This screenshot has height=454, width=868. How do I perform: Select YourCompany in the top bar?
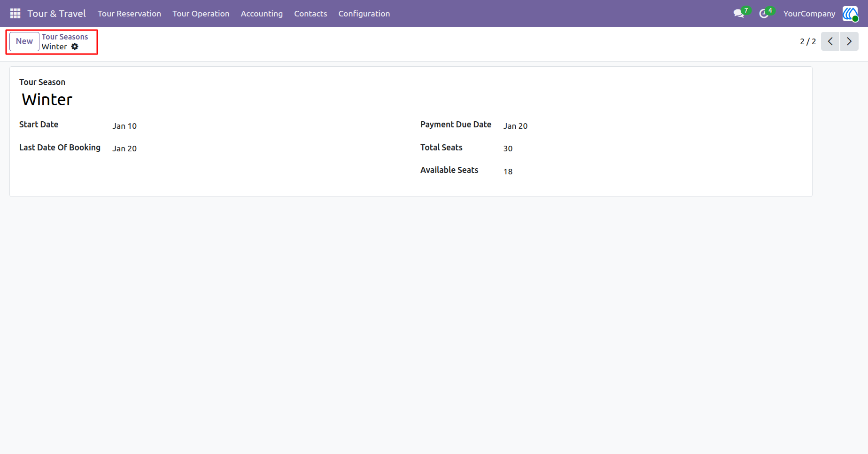(x=809, y=14)
